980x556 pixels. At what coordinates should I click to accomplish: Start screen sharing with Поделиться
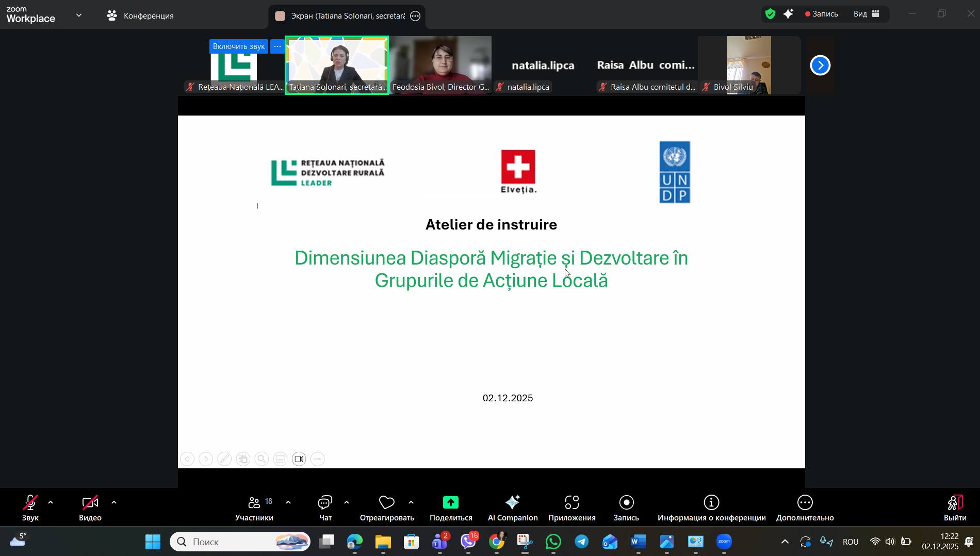450,508
